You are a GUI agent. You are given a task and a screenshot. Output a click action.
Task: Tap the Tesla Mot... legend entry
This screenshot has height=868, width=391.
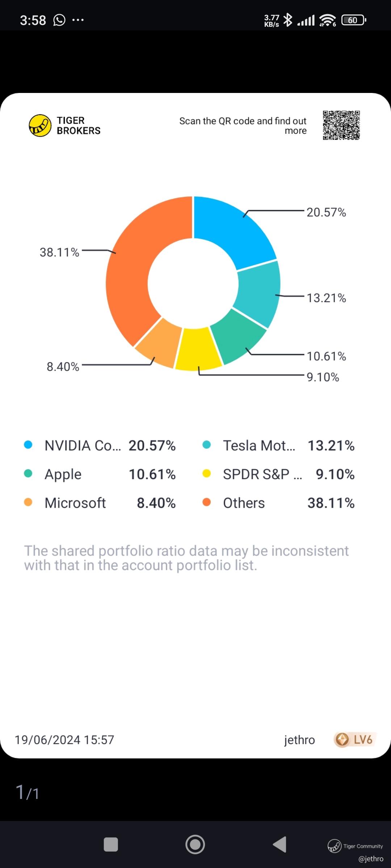(x=278, y=446)
